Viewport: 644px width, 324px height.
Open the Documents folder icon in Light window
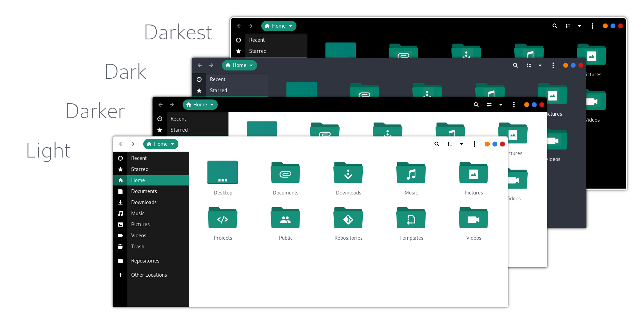point(285,172)
